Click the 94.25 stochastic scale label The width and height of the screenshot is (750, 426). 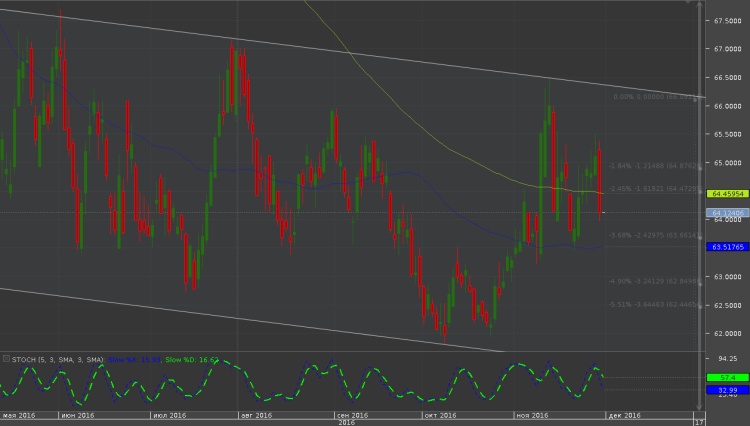click(x=728, y=359)
